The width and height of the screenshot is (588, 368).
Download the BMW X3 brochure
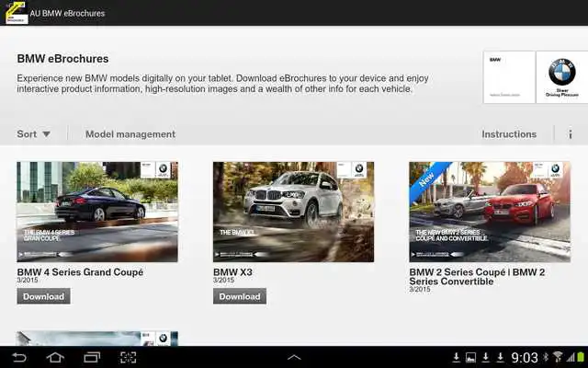tap(240, 296)
